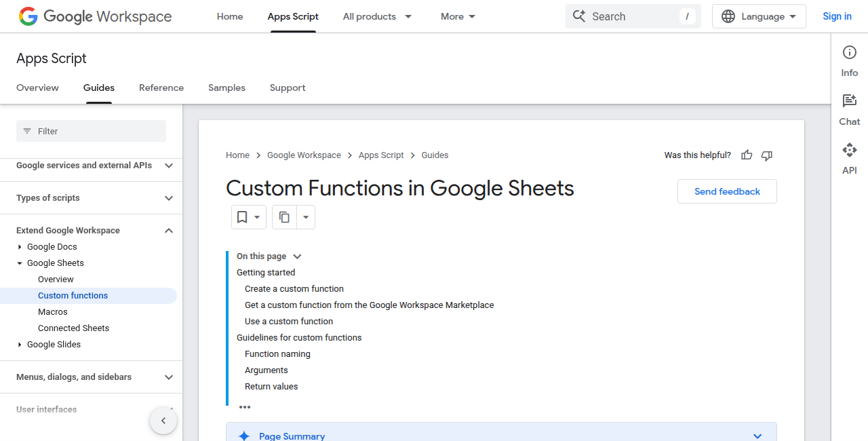The image size is (868, 441).
Task: Go to Home in top navigation
Action: click(x=230, y=16)
